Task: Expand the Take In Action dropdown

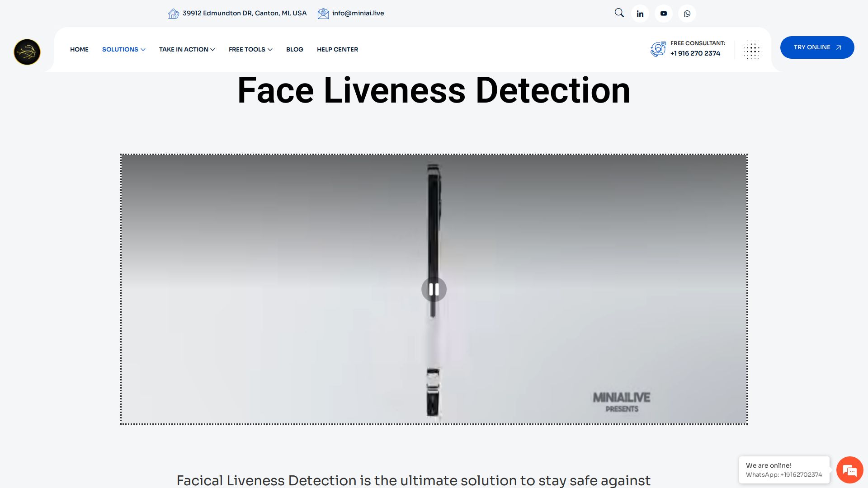Action: [x=187, y=49]
